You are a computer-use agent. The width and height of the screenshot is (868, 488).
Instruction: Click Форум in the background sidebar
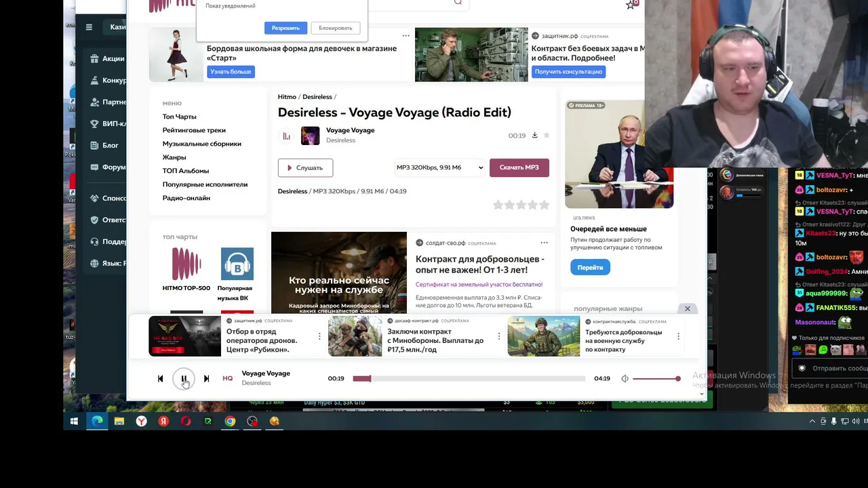coord(108,167)
